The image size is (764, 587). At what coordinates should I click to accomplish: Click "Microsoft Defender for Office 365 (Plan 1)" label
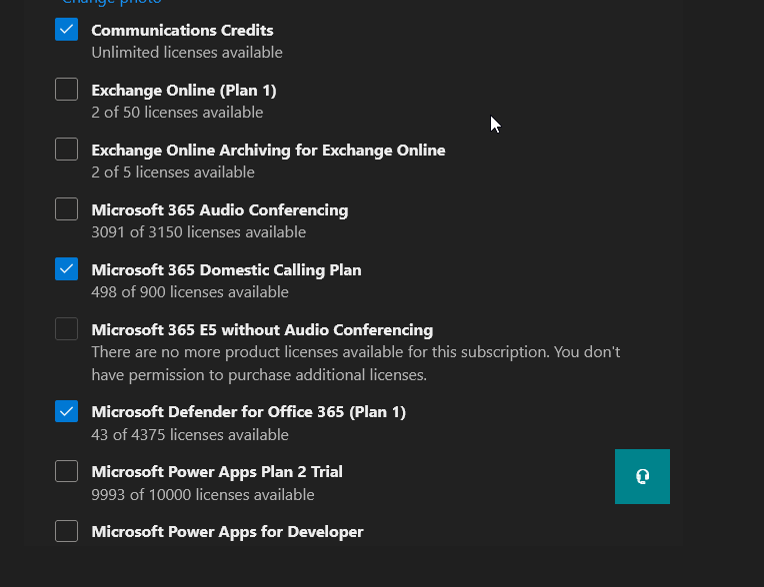[248, 412]
